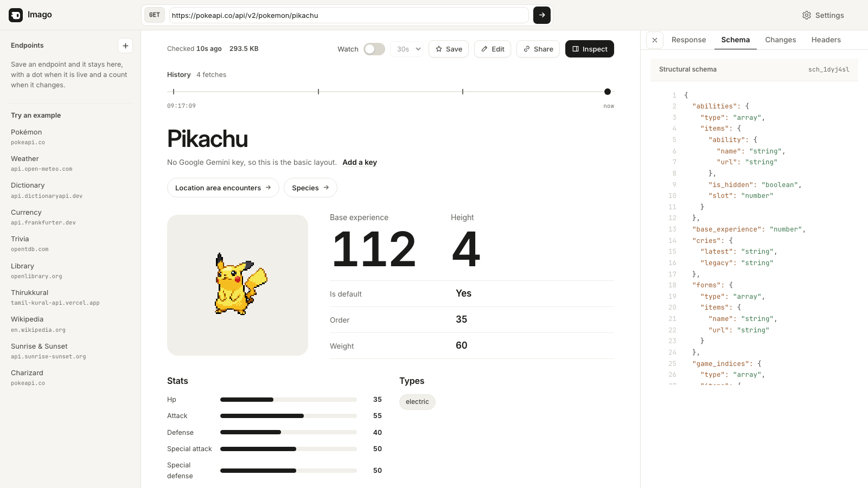Select the current 'now' history dot
The width and height of the screenshot is (868, 488).
pos(608,92)
